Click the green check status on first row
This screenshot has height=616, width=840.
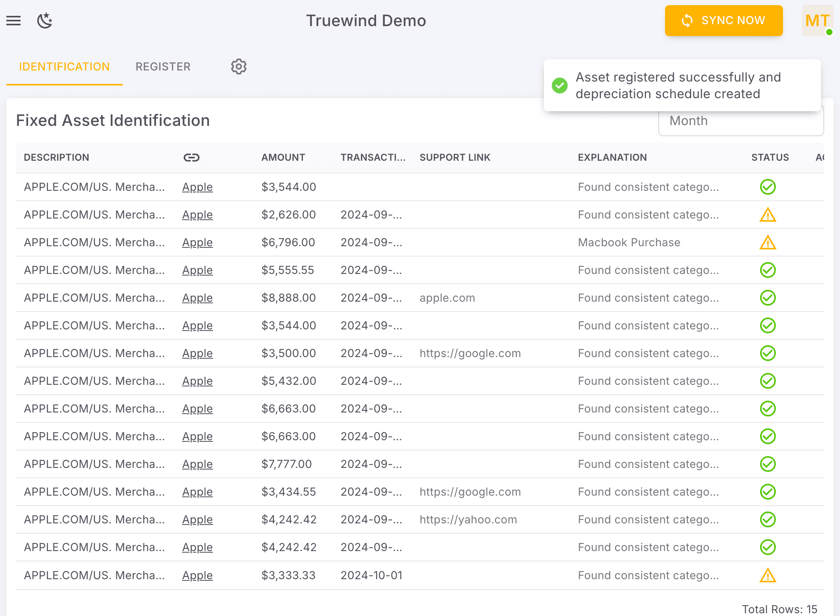click(x=767, y=187)
